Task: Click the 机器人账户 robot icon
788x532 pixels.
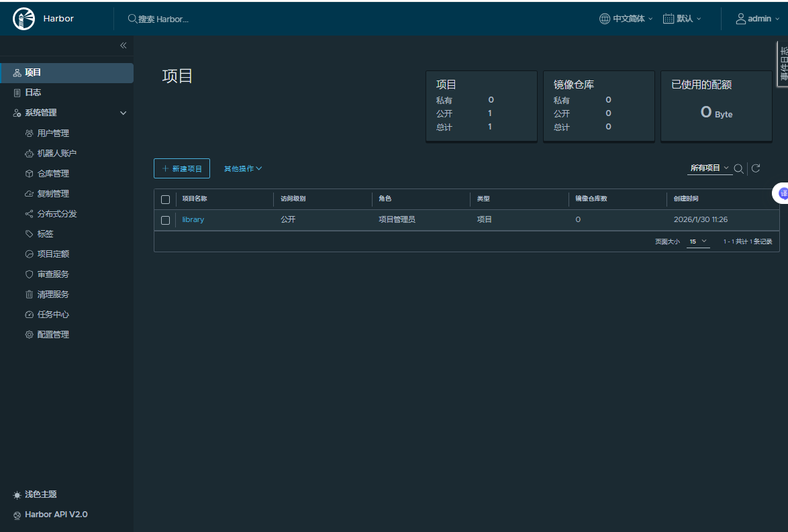Action: point(29,154)
